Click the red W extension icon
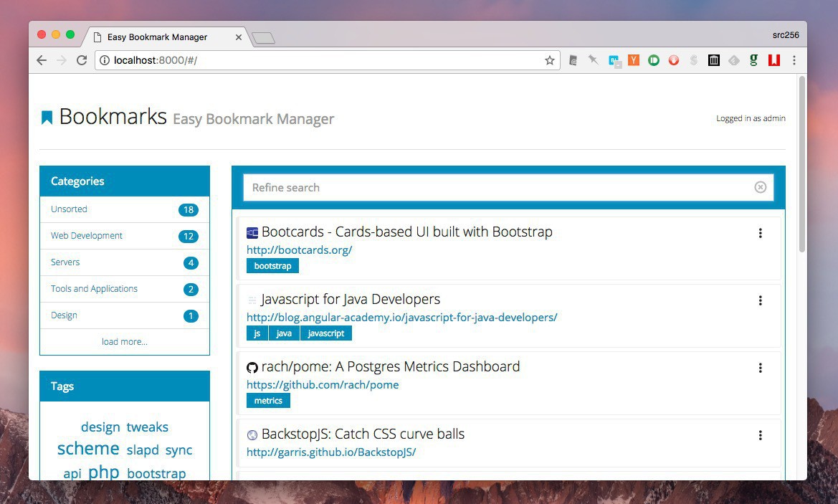 click(x=774, y=60)
